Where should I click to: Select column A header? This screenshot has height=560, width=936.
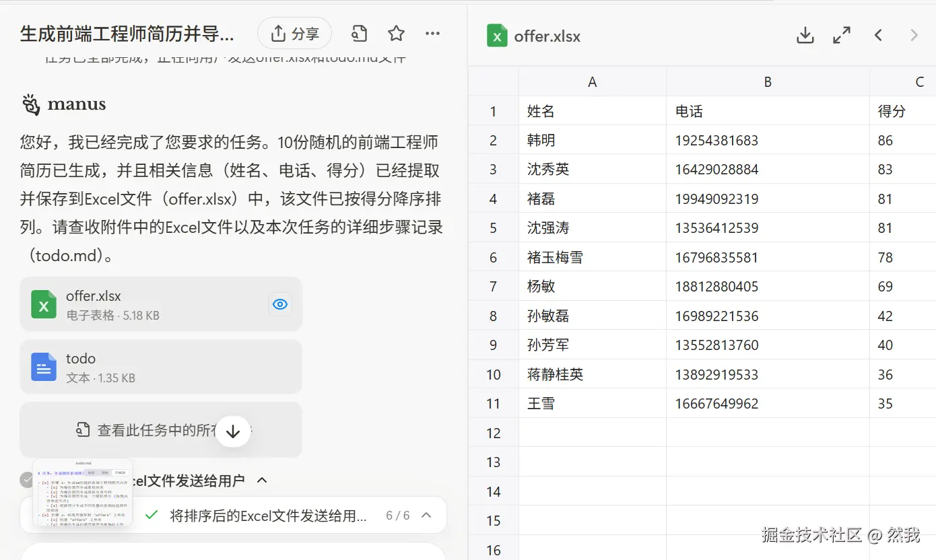pos(593,82)
